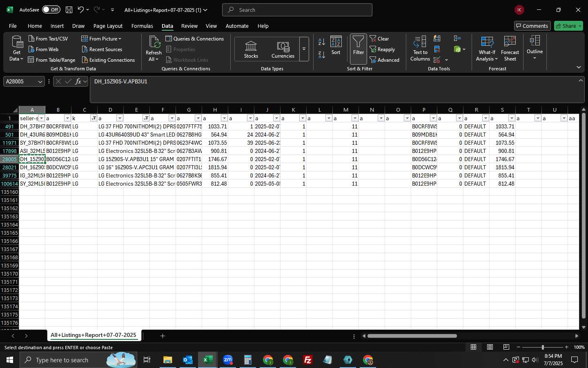Viewport: 588px width, 368px height.
Task: Toggle the Filter button off
Action: (x=358, y=48)
